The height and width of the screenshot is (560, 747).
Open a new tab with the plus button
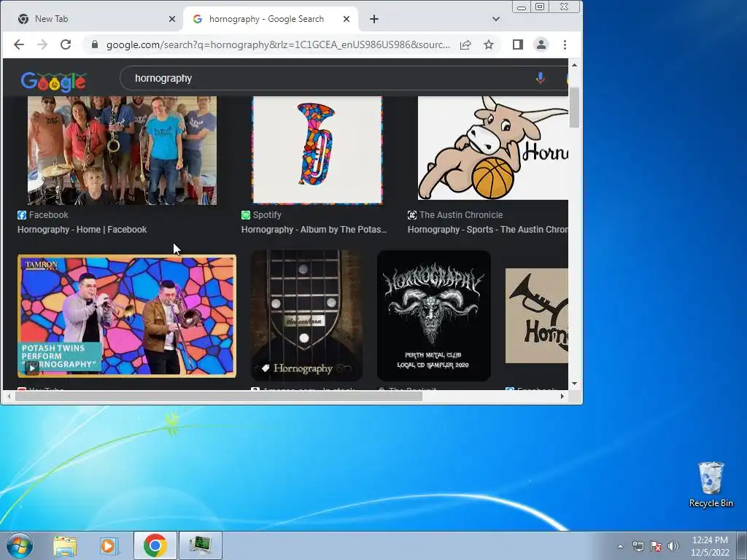(x=374, y=19)
